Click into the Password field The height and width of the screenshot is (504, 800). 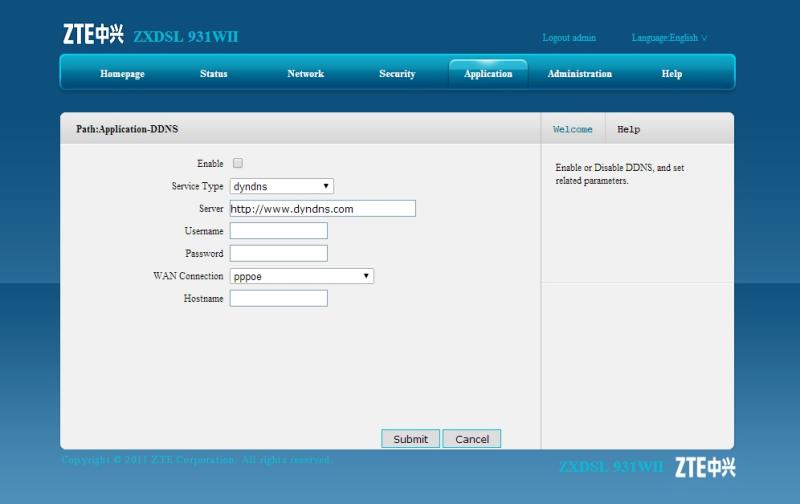279,253
